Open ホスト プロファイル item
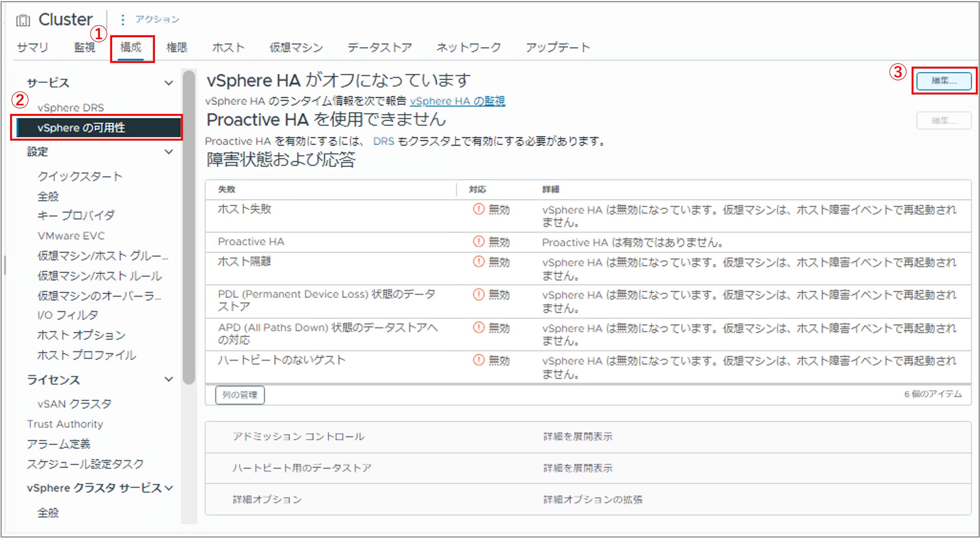980x539 pixels. coord(86,355)
